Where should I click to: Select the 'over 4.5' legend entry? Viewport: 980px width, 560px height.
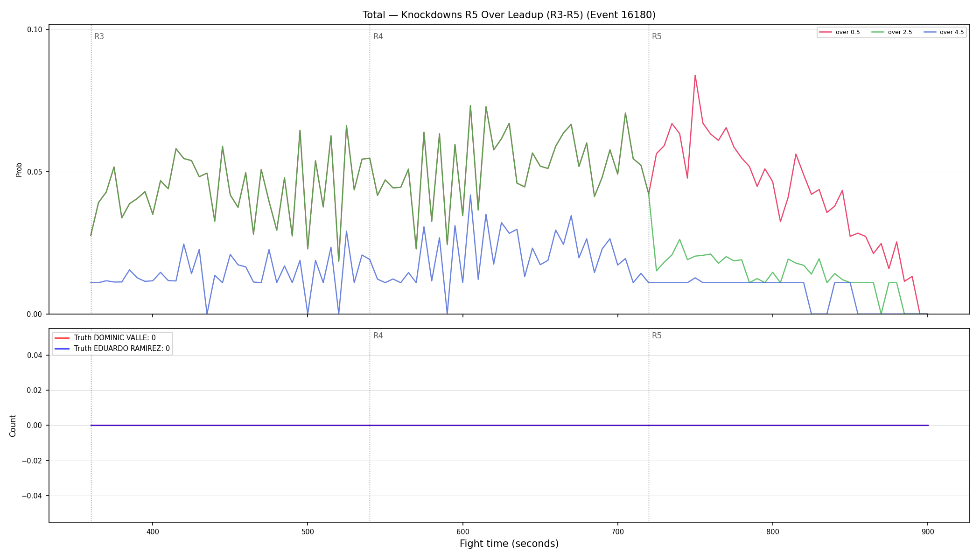point(944,32)
